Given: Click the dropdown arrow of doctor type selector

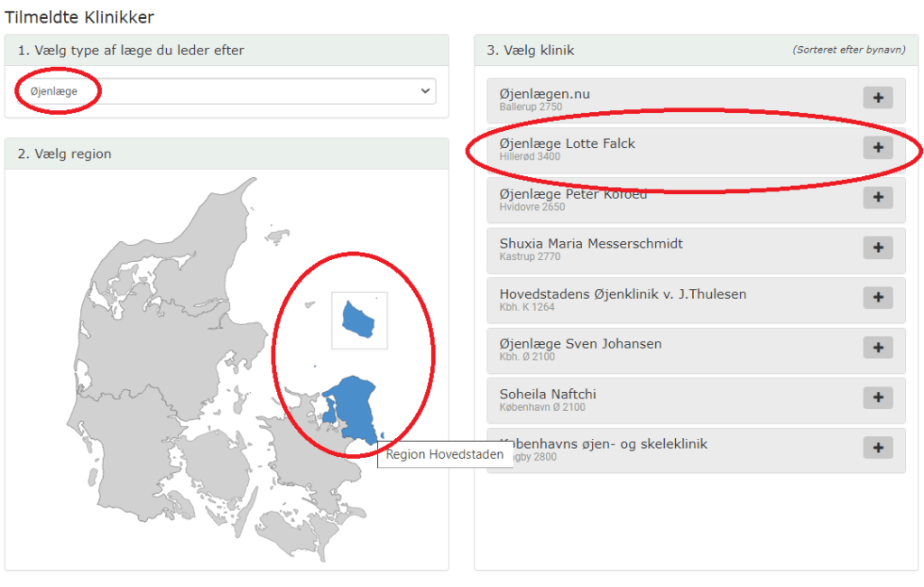Looking at the screenshot, I should (x=425, y=91).
